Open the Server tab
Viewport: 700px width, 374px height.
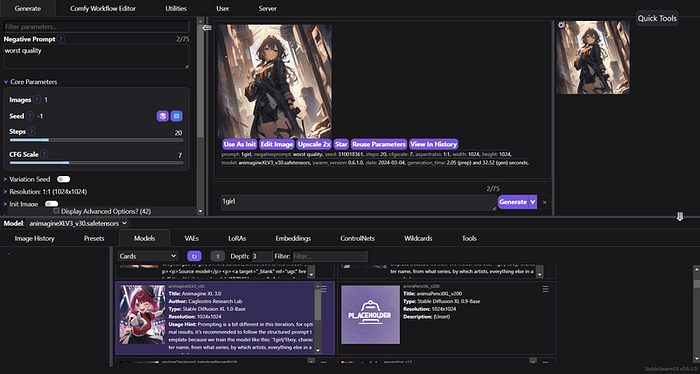[x=267, y=8]
